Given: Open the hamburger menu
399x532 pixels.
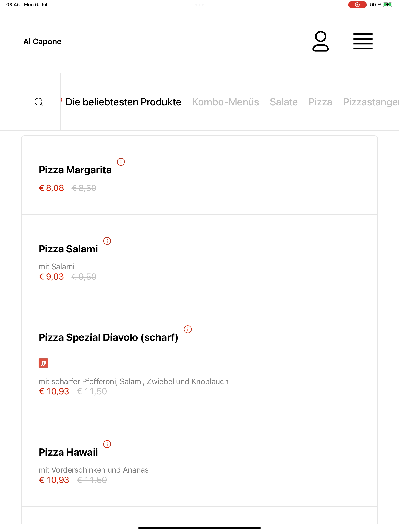Looking at the screenshot, I should coord(363,41).
